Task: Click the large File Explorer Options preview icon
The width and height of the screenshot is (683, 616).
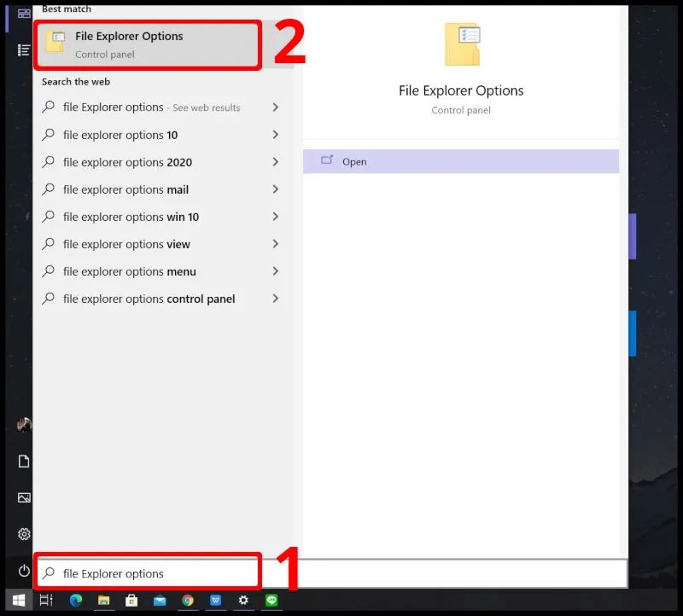Action: [x=462, y=44]
